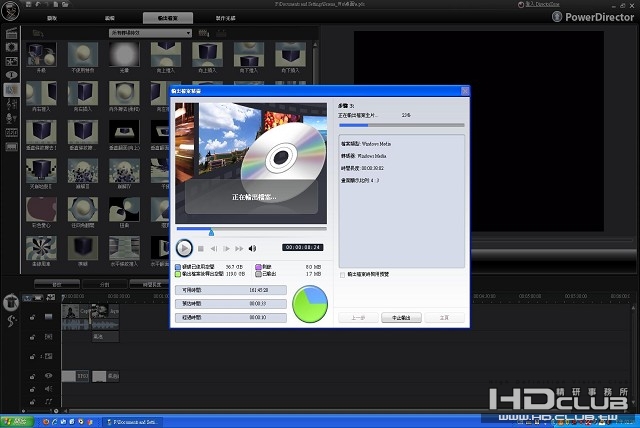Screen dimensions: 640x428
Task: Click the Windows Start button
Action: click(x=18, y=422)
